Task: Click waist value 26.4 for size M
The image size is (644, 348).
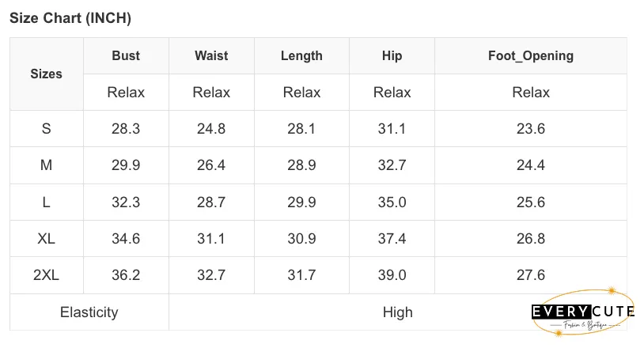Action: tap(211, 165)
